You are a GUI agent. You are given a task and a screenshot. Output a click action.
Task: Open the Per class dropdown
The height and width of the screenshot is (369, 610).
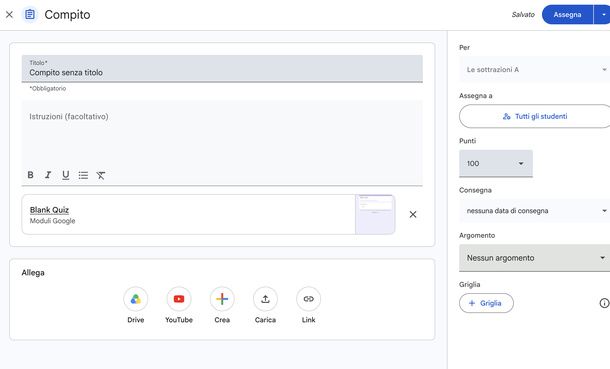pos(535,70)
